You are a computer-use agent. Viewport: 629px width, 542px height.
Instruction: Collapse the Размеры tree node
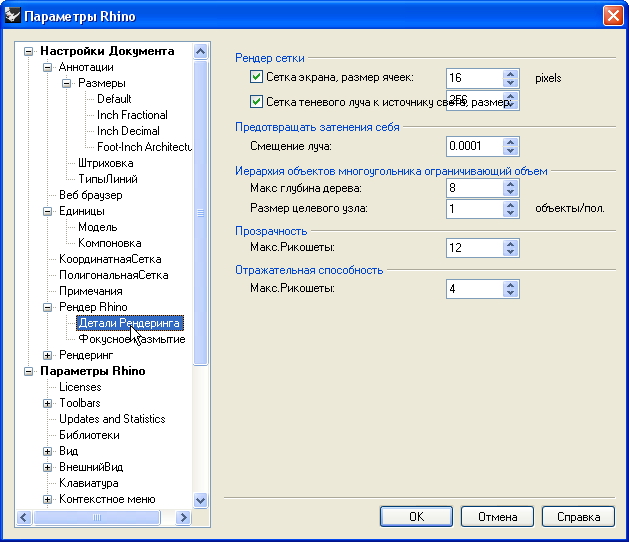(x=66, y=83)
